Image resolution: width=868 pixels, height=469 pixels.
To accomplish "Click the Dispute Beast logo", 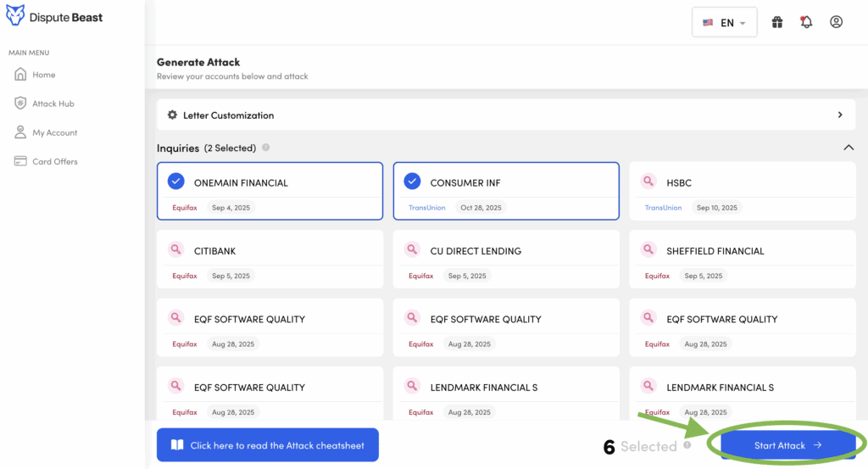I will (54, 17).
